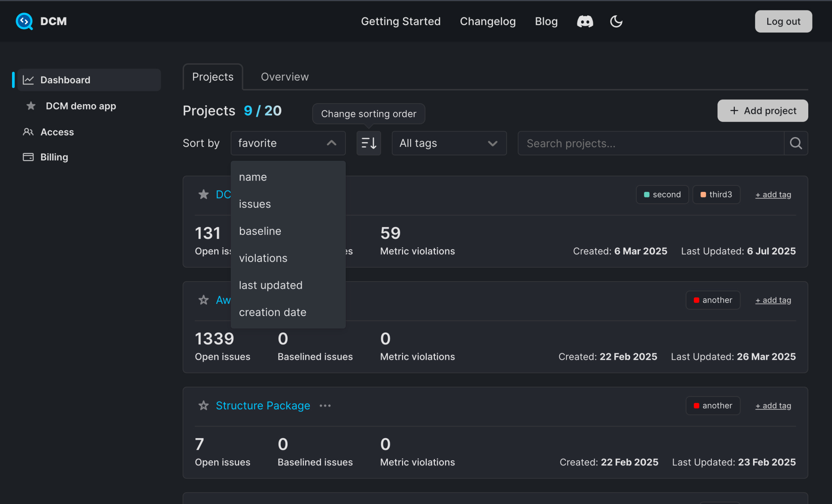Select the Dashboard chart icon
Screen dimensions: 832x504
(29, 80)
